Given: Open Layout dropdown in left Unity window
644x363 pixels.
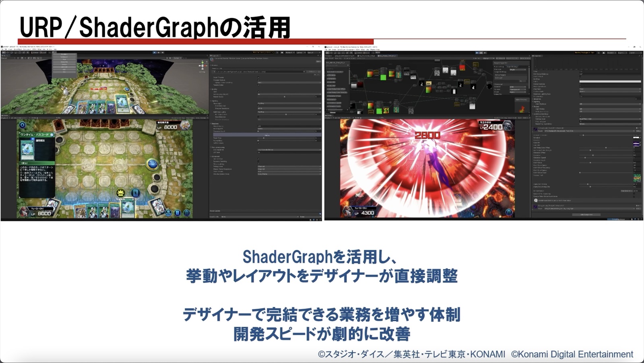Looking at the screenshot, I should point(314,52).
